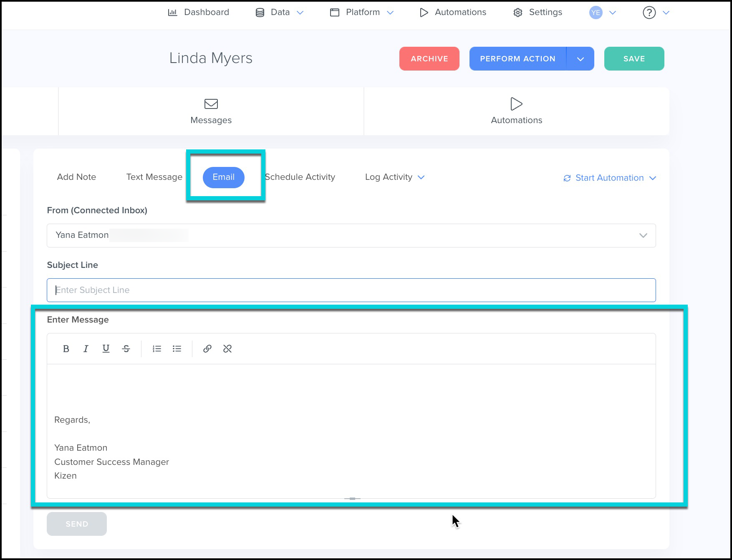Click the Archive button
Screen dimensions: 732x560
pyautogui.click(x=429, y=59)
